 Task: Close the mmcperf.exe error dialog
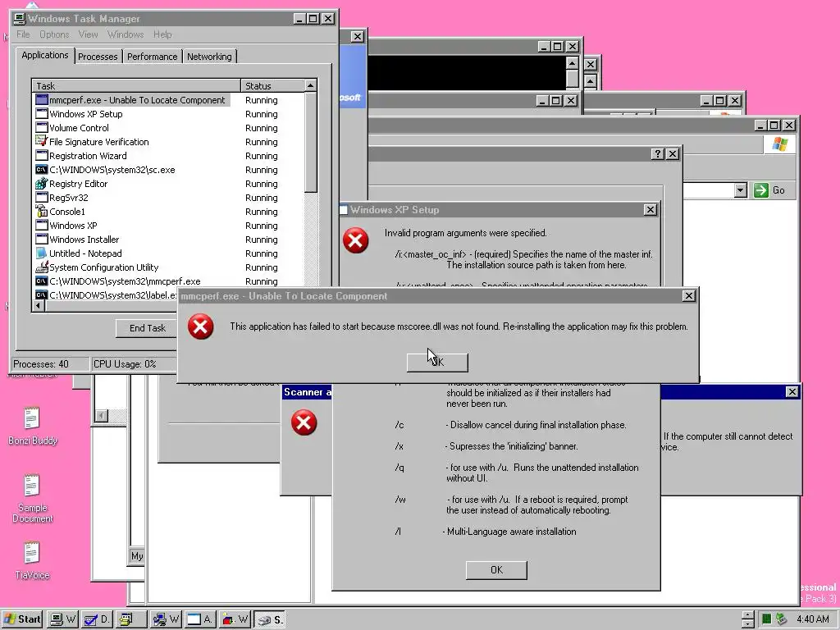[x=688, y=295]
